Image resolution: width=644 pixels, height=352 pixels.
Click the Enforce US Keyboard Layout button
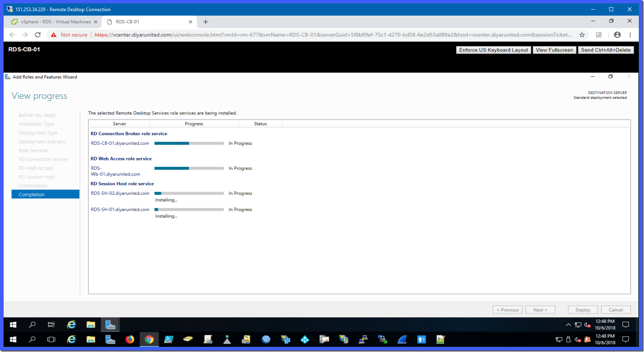pos(493,50)
